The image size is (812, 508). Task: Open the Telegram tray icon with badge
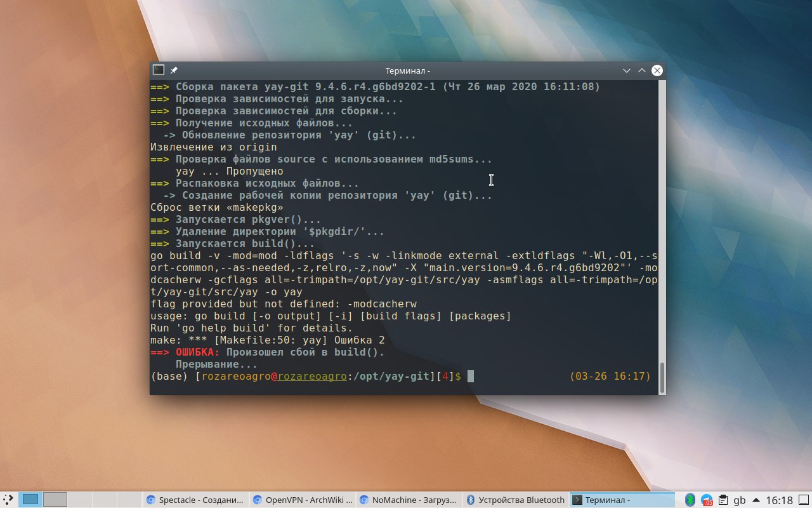pos(707,500)
